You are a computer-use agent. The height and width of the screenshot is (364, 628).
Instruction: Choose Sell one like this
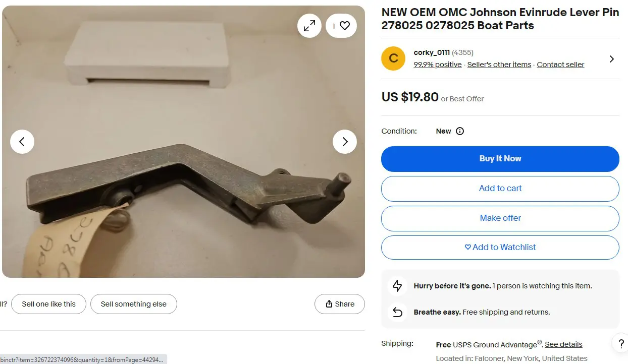tap(49, 304)
